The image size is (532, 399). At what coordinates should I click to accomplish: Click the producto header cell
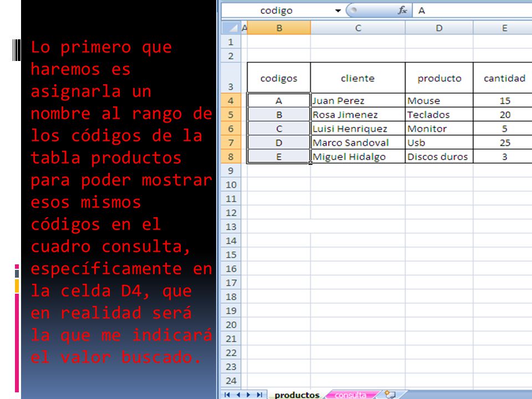pos(439,78)
